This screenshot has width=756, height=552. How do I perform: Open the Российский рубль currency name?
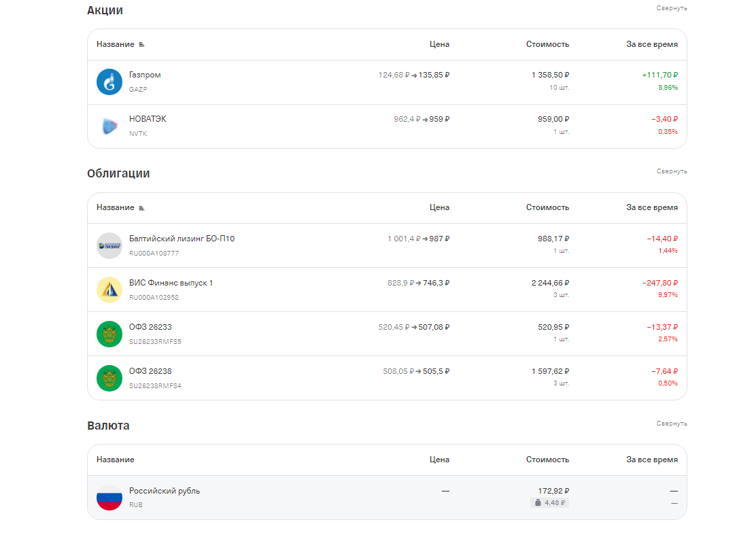coord(165,491)
